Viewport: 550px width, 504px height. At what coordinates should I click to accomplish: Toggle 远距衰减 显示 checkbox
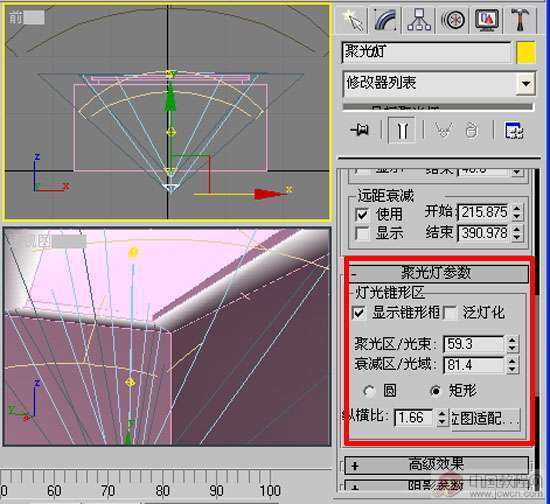pyautogui.click(x=362, y=233)
